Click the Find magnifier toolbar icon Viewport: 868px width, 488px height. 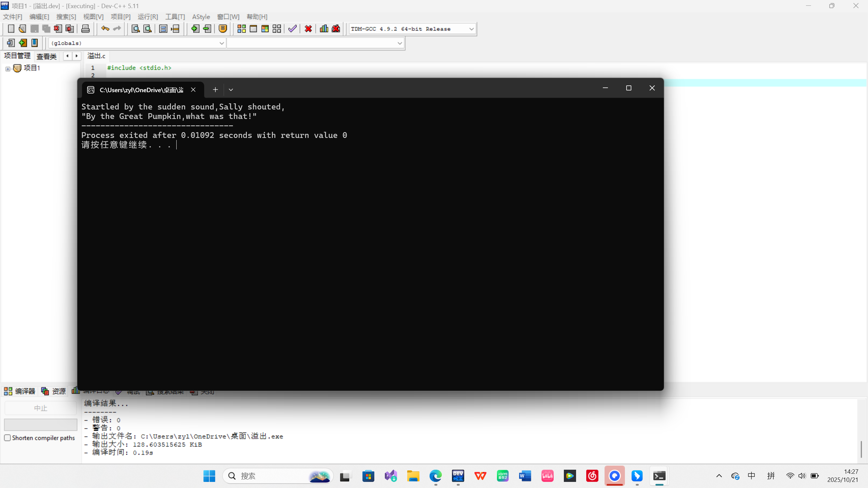tap(136, 29)
